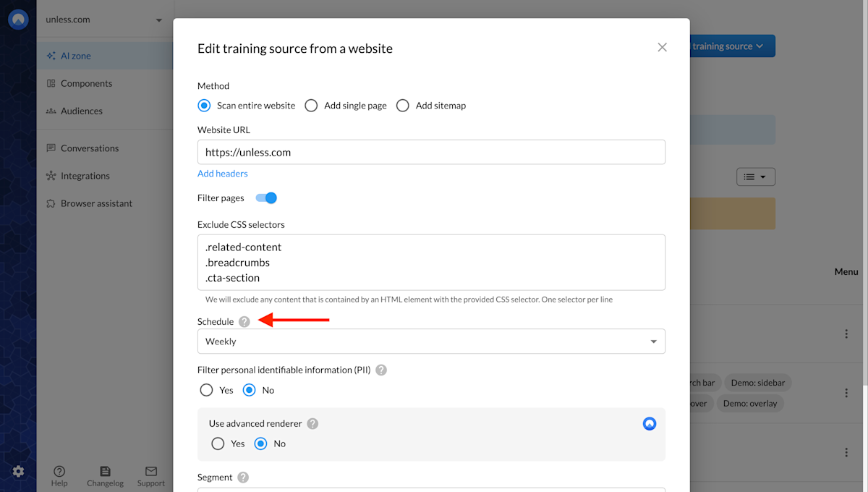Click the Demo: sidebar tag
Viewport: 868px width, 492px height.
[x=757, y=383]
